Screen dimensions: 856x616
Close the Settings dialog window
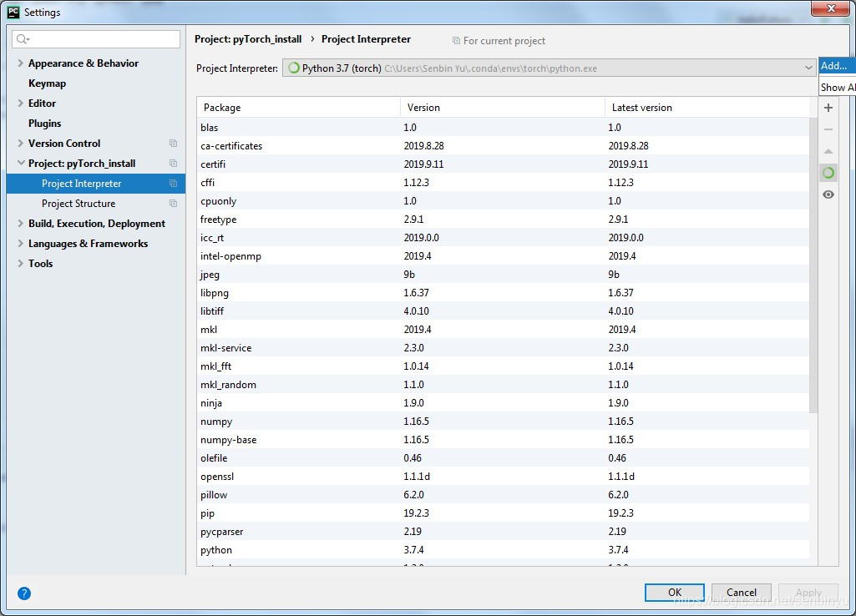point(830,8)
